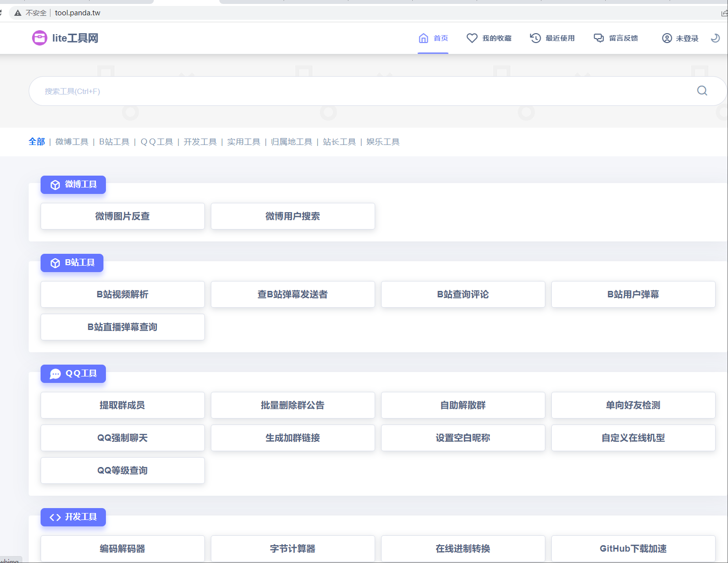Viewport: 728px width, 563px height.
Task: Open the B站视频解析 tool
Action: tap(123, 294)
